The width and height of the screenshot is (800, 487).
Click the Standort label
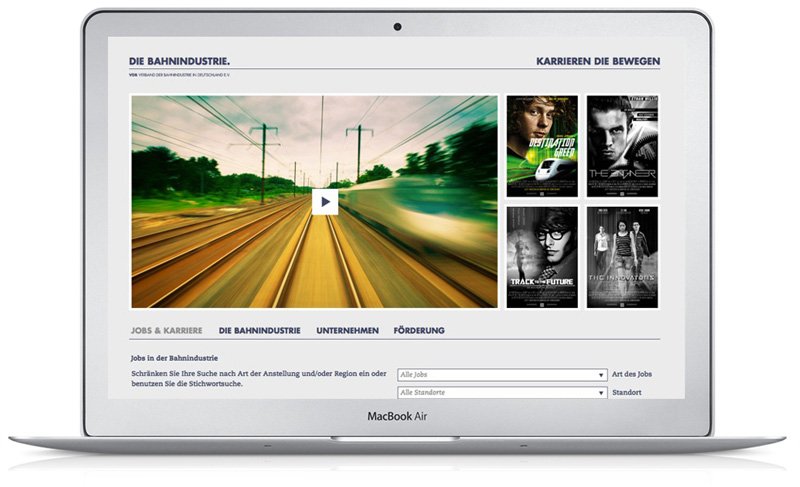627,393
